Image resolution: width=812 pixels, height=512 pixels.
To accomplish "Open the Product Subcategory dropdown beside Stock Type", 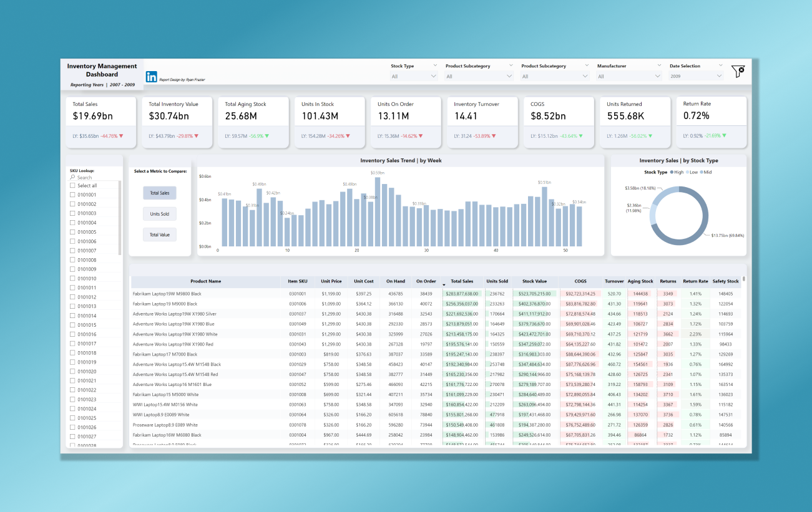I will [479, 76].
